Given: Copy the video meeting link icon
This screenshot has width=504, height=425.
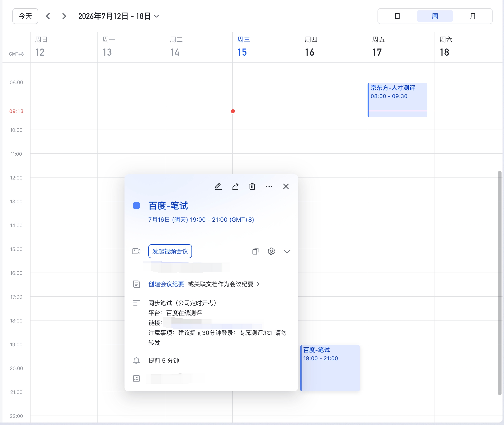Looking at the screenshot, I should tap(255, 251).
